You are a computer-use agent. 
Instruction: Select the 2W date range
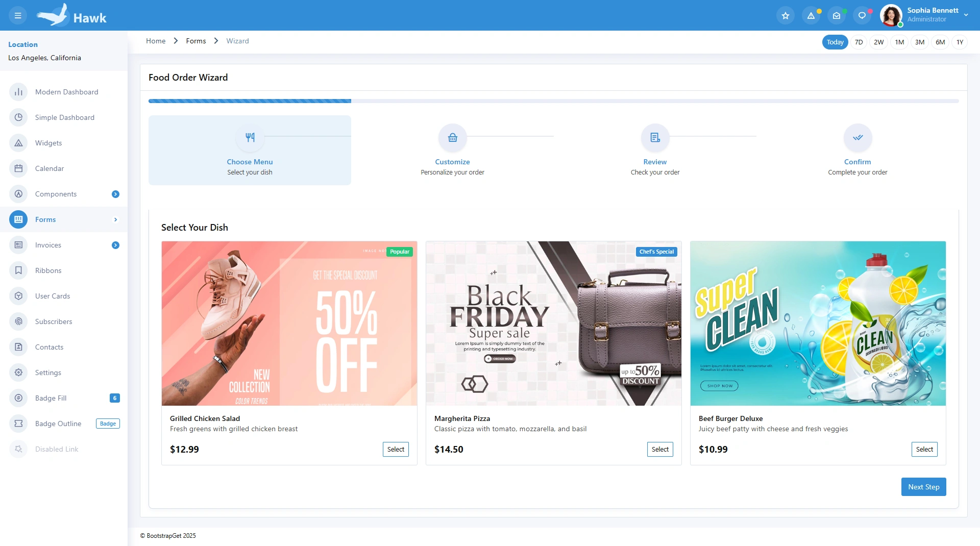click(x=879, y=42)
